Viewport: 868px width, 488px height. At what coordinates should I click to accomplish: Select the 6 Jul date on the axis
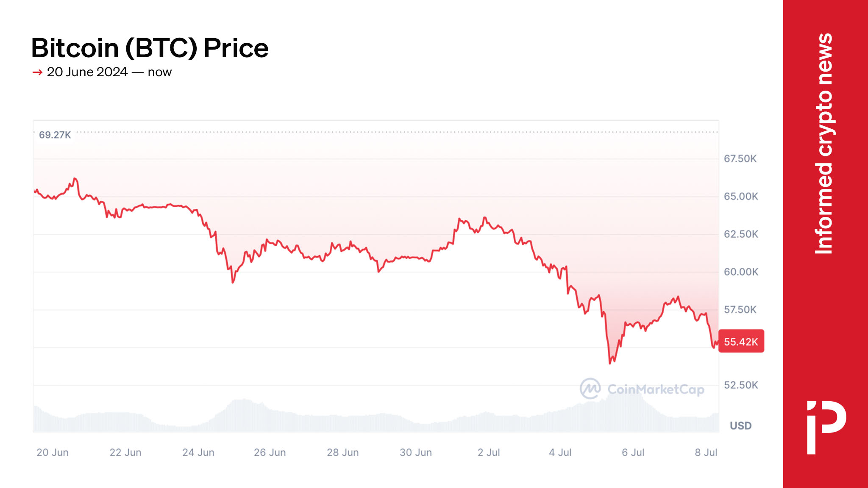[633, 452]
